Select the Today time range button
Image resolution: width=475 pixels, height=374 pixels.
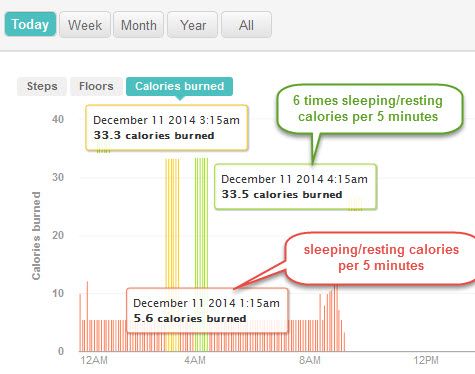point(30,24)
